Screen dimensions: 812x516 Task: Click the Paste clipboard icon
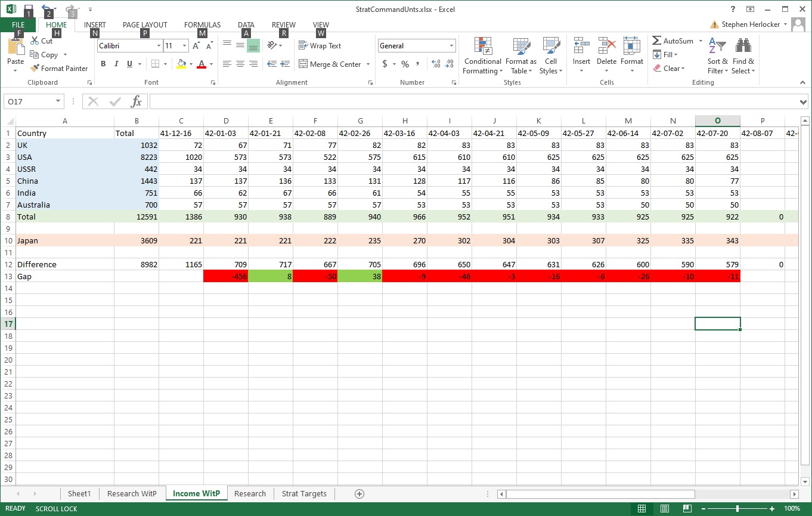(16, 48)
